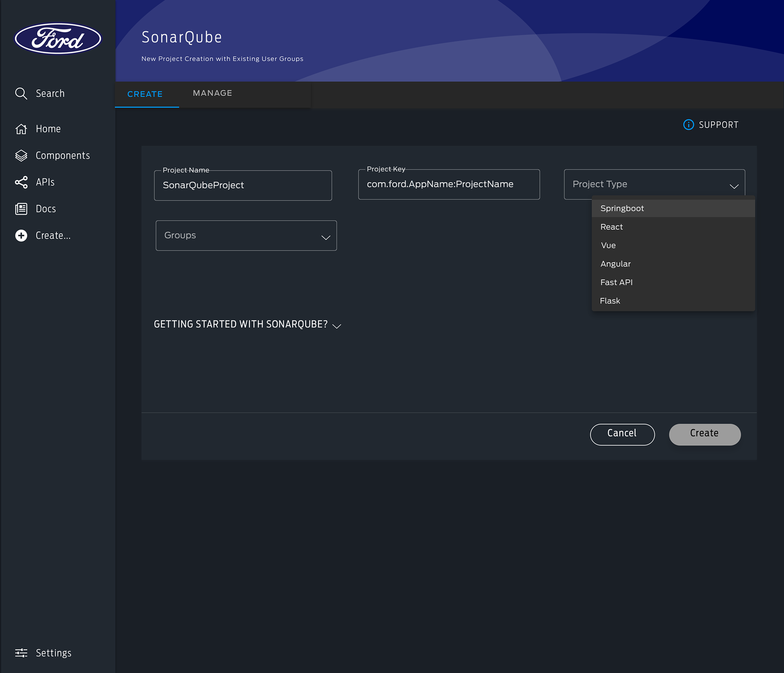
Task: Switch to the MANAGE tab
Action: pyautogui.click(x=212, y=93)
